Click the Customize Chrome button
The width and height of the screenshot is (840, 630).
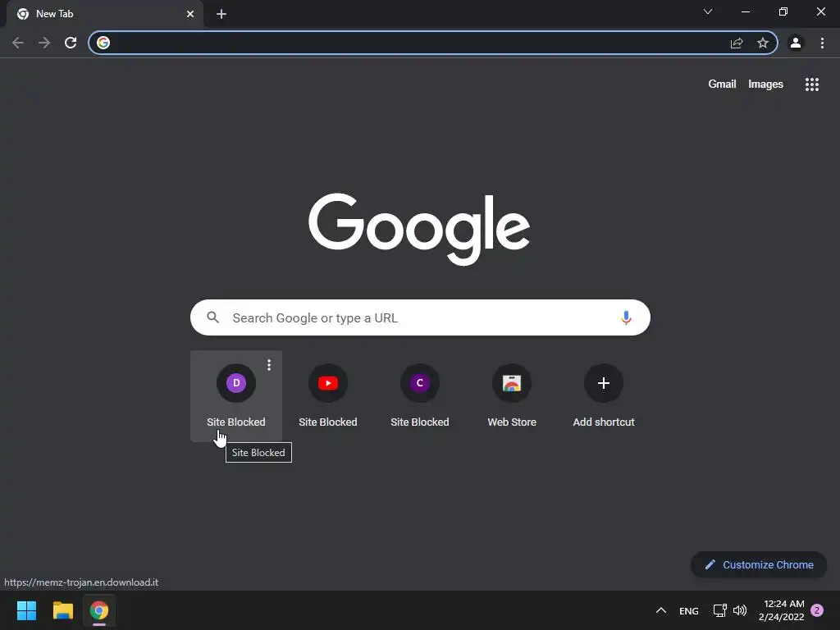(759, 564)
